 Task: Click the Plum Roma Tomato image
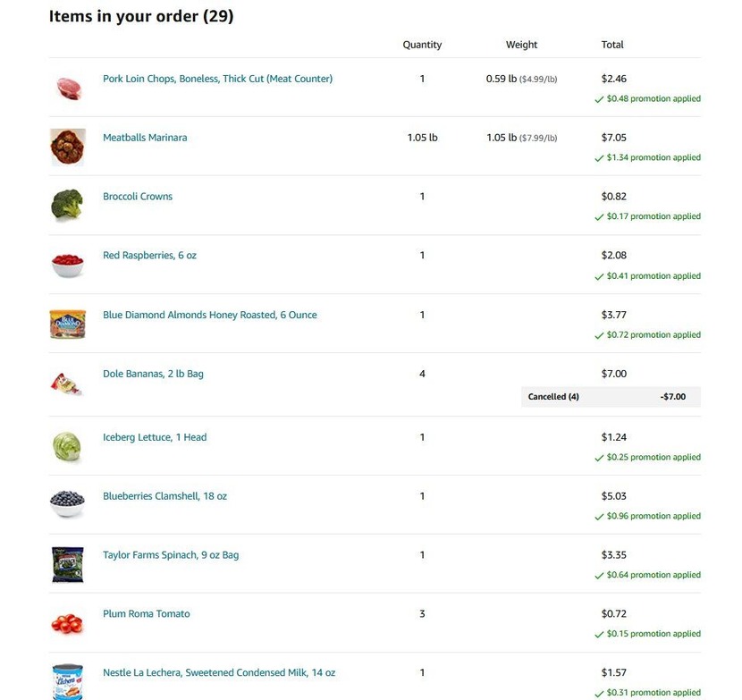tap(67, 623)
